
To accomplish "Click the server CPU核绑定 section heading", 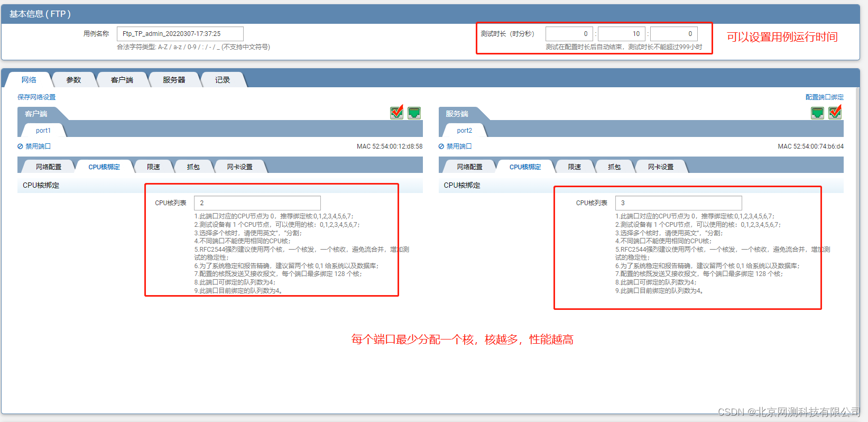I will pos(463,186).
